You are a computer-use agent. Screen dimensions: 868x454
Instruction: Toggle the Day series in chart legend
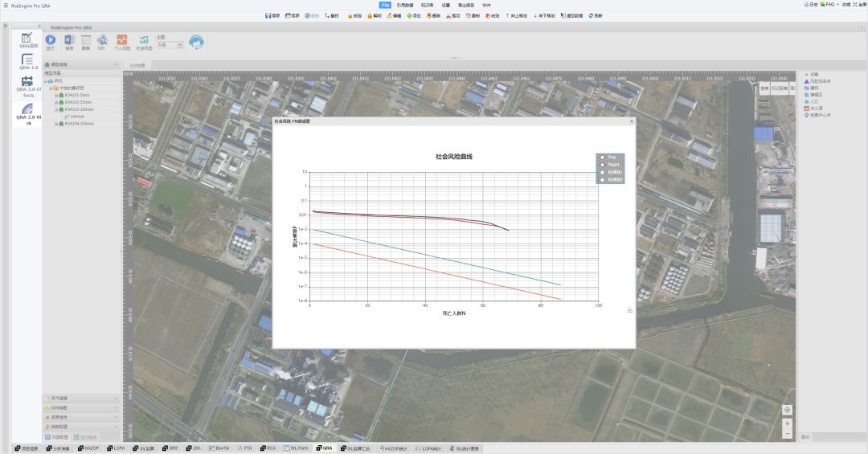[608, 157]
